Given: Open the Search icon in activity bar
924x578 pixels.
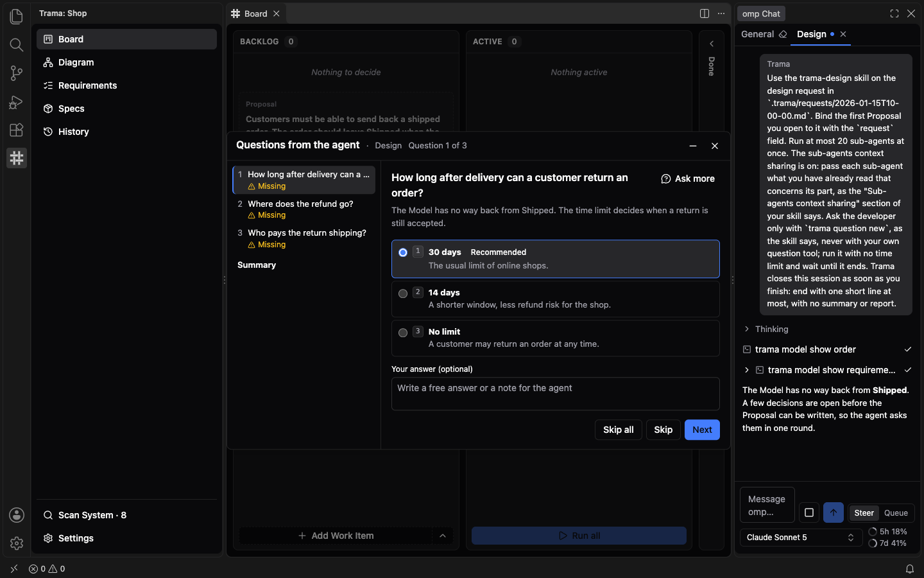Looking at the screenshot, I should (x=17, y=44).
